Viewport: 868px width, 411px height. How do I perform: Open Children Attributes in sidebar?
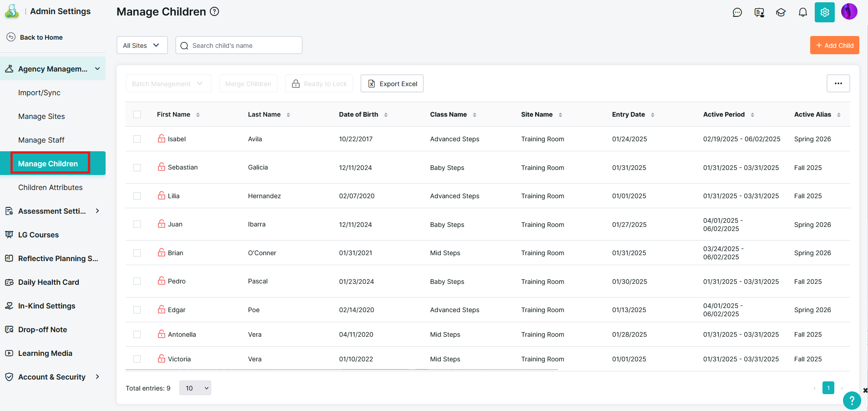point(50,187)
